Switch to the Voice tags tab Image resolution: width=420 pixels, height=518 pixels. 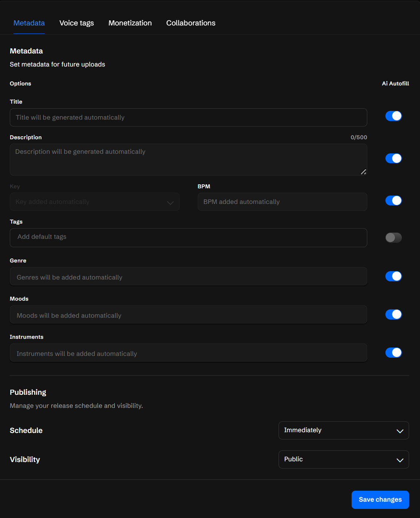coord(77,23)
